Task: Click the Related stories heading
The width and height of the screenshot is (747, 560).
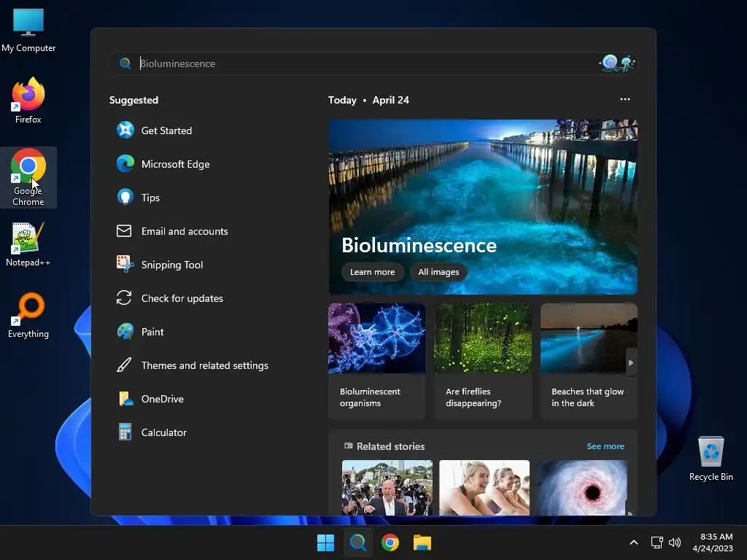Action: pyautogui.click(x=390, y=446)
